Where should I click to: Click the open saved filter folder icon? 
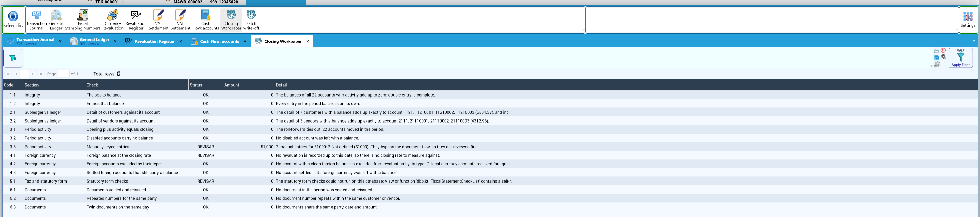936,51
